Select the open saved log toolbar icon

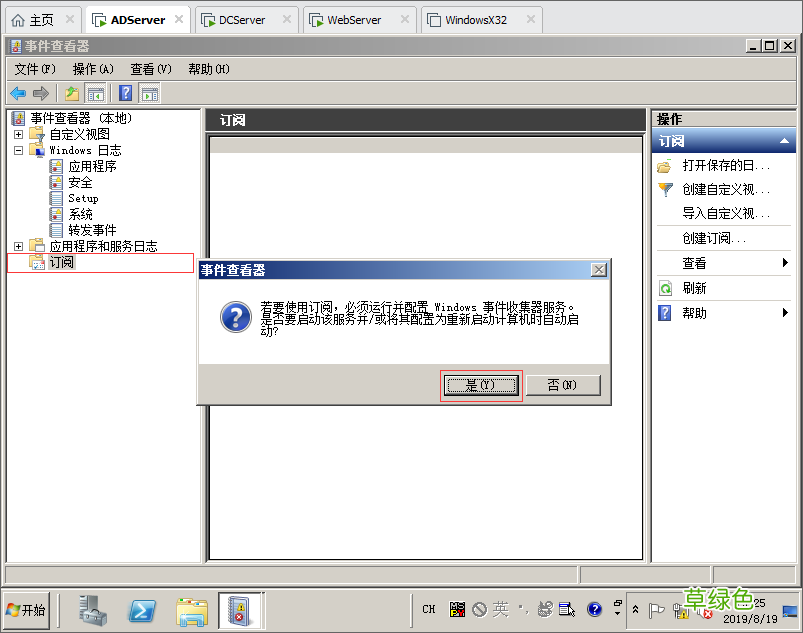[70, 93]
